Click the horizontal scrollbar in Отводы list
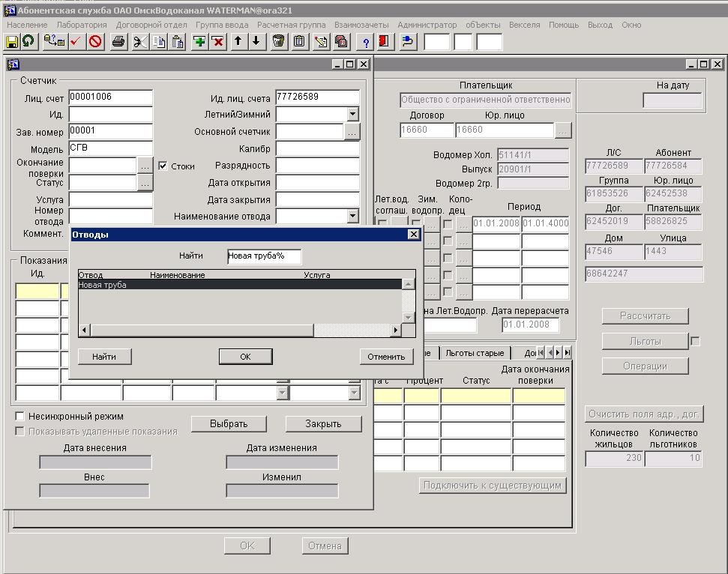This screenshot has width=728, height=574. [x=202, y=330]
